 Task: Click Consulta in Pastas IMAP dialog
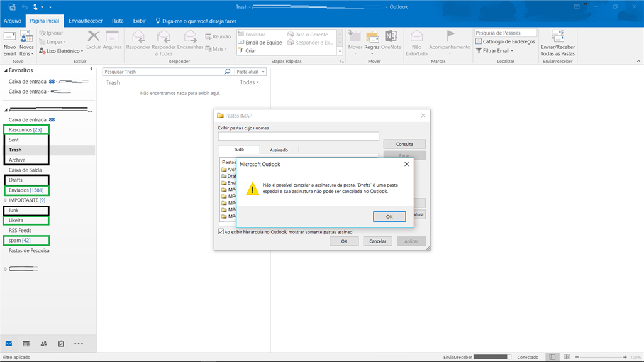click(x=404, y=144)
